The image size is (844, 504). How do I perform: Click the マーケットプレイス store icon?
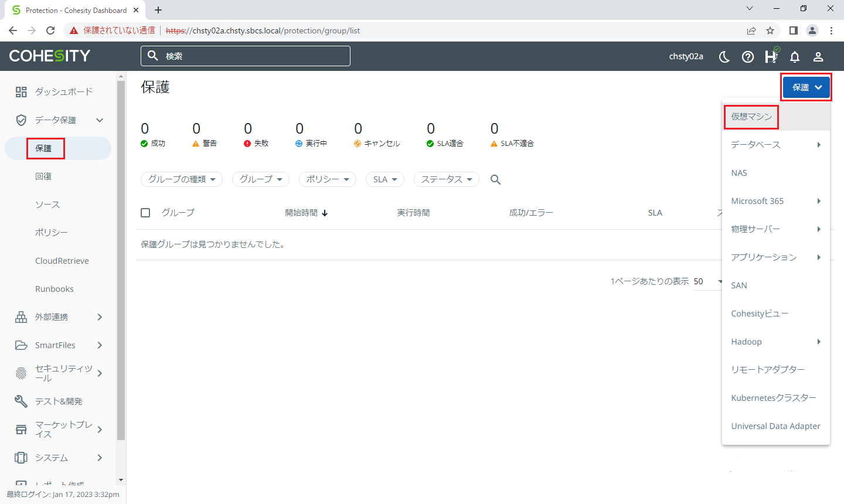pyautogui.click(x=21, y=430)
